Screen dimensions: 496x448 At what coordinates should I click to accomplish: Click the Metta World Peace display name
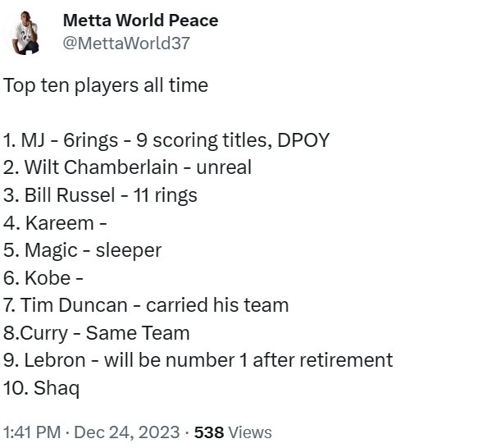click(141, 21)
